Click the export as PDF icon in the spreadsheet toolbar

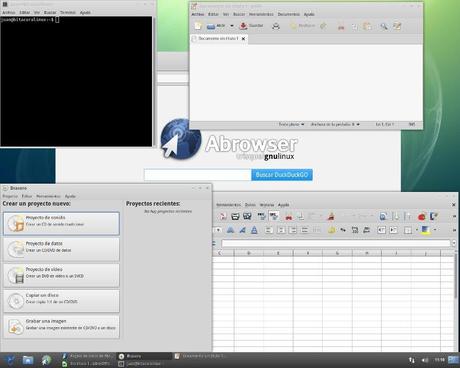coord(223,217)
